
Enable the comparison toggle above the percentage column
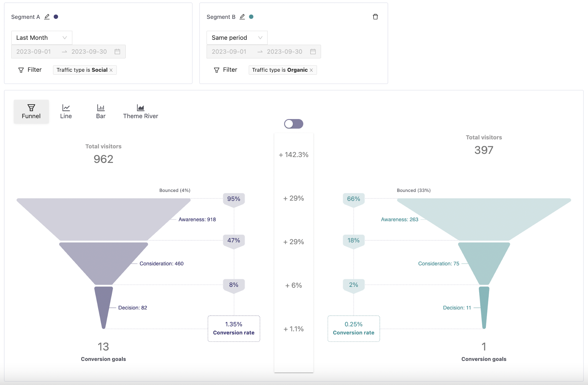(x=294, y=124)
